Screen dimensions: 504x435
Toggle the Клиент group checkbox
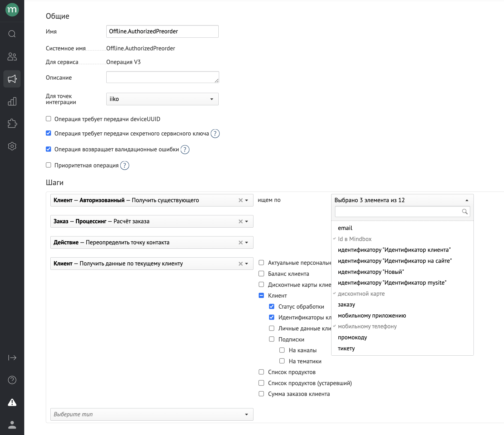[261, 295]
